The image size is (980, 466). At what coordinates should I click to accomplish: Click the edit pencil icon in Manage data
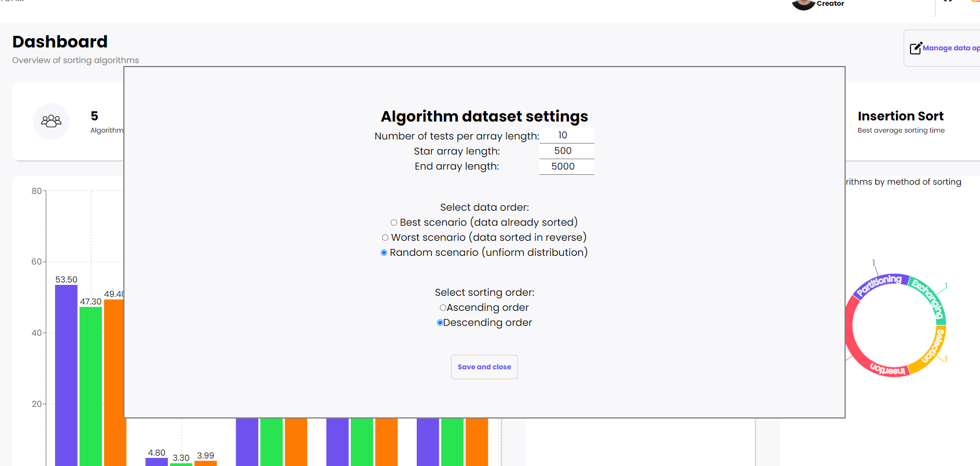916,48
